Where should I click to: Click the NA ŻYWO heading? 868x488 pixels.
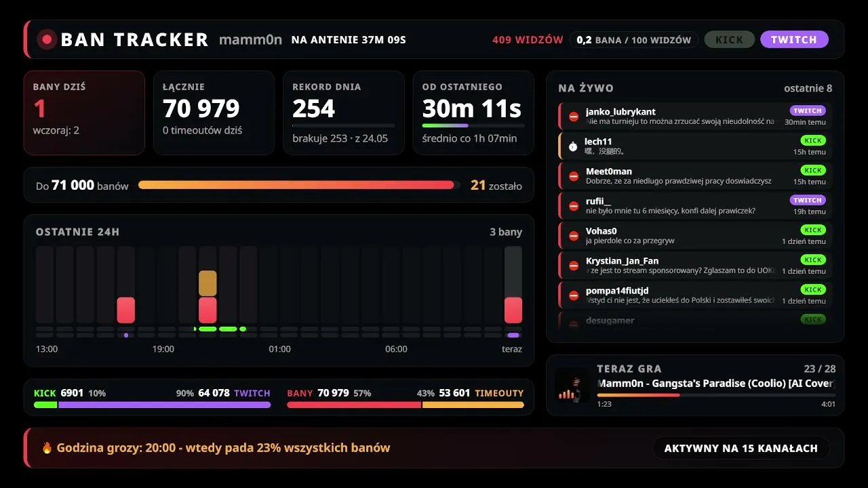(586, 88)
